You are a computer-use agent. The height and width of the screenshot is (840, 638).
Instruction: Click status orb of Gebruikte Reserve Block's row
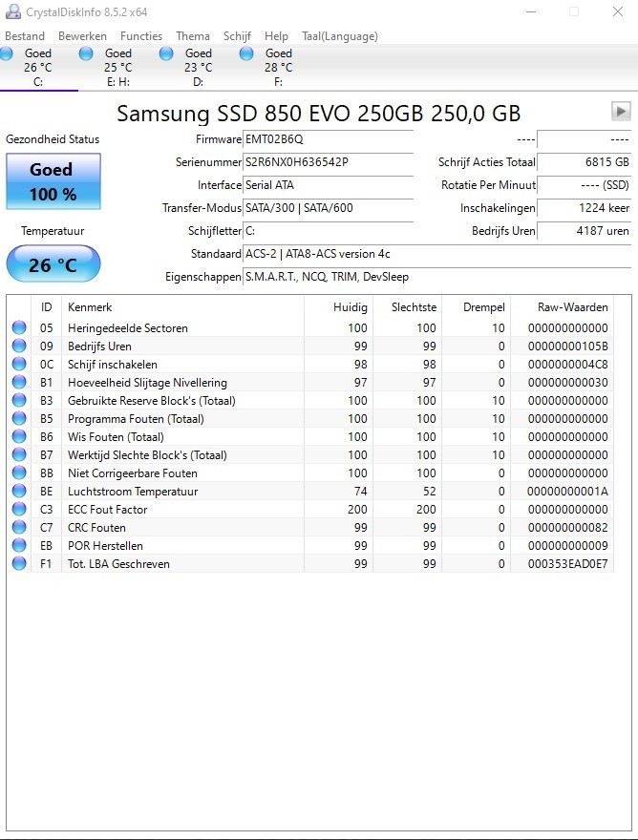[19, 400]
